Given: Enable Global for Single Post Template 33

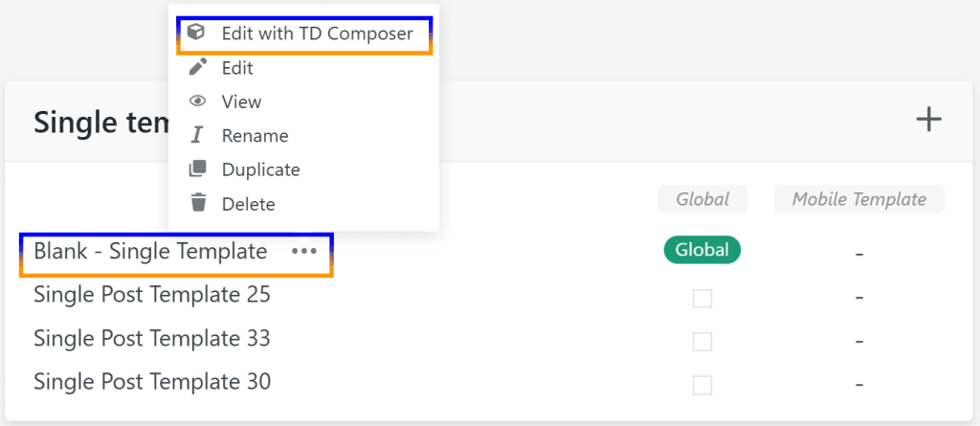Looking at the screenshot, I should pyautogui.click(x=702, y=342).
